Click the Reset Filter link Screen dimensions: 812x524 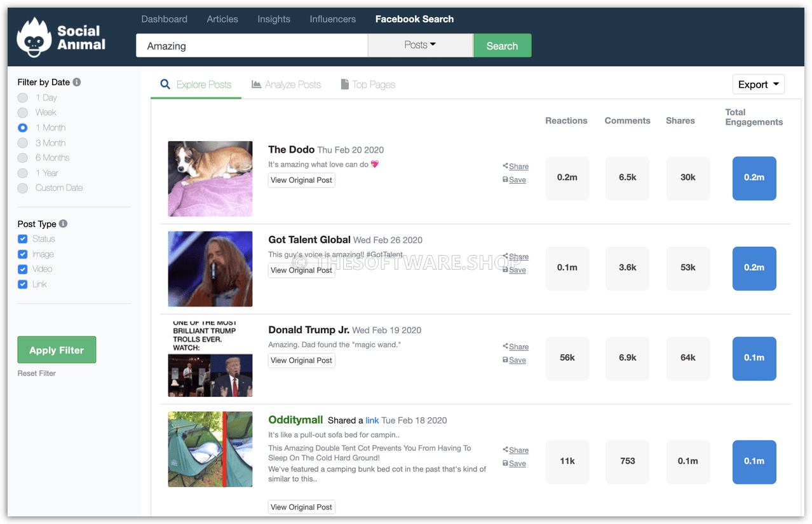pyautogui.click(x=37, y=373)
